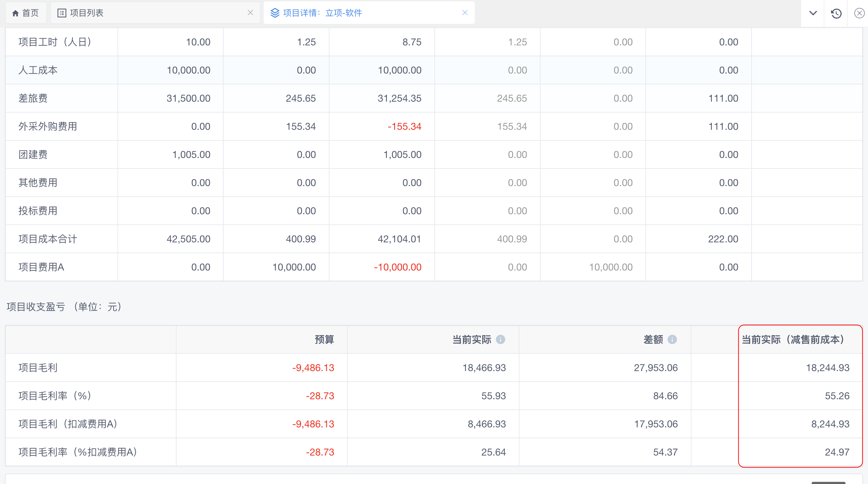Expand the tab list chevron dropdown

pos(813,13)
